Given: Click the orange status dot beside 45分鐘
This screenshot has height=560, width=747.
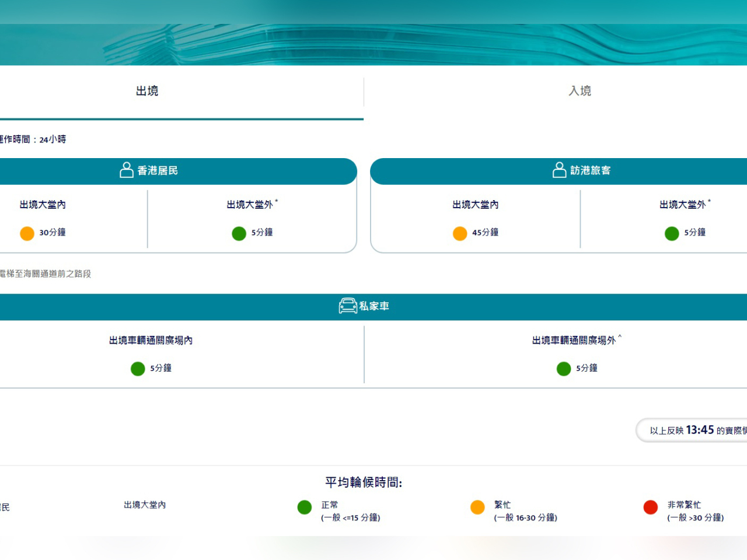Looking at the screenshot, I should [x=460, y=233].
